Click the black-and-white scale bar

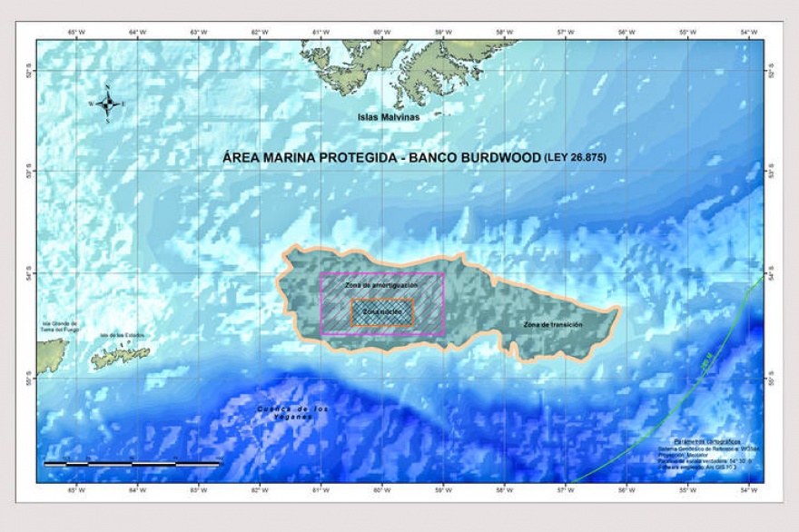[133, 464]
